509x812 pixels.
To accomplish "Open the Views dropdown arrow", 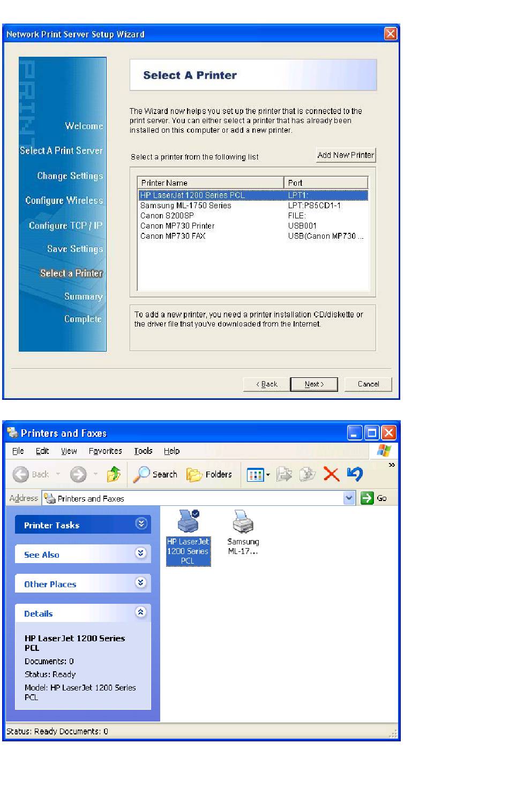I will pos(268,474).
